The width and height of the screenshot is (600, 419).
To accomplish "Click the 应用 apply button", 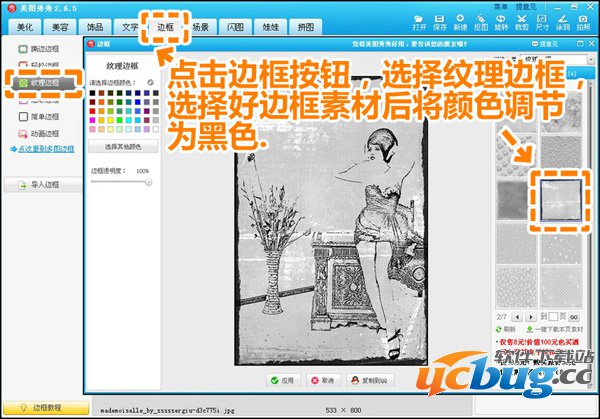I will coord(283,380).
